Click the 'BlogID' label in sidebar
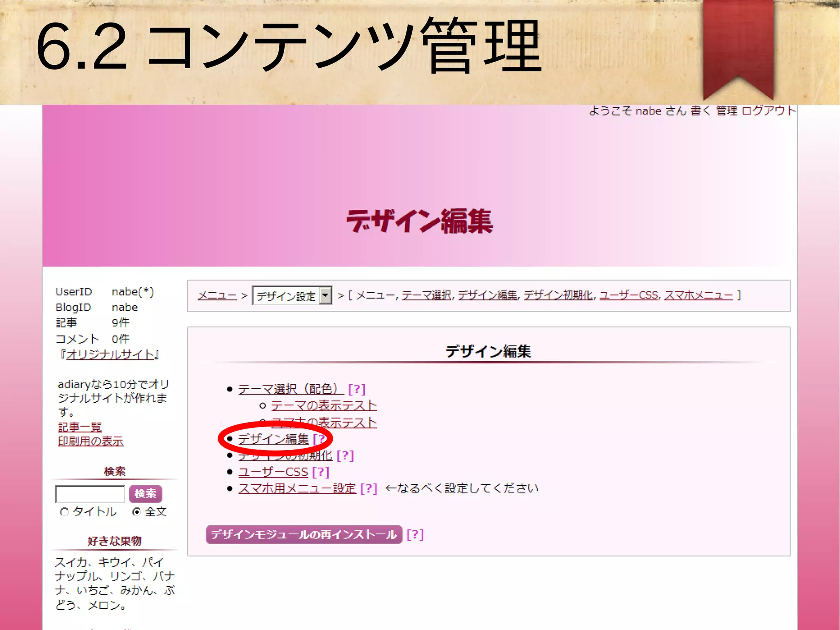This screenshot has height=630, width=840. click(73, 307)
